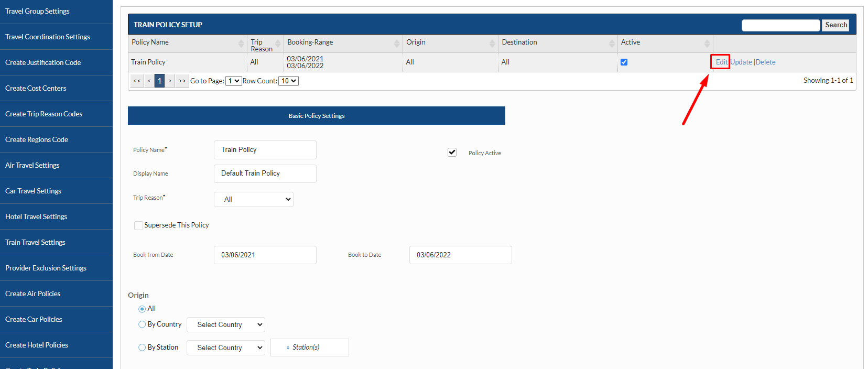Open the Row Count dropdown
The height and width of the screenshot is (369, 868).
[288, 81]
